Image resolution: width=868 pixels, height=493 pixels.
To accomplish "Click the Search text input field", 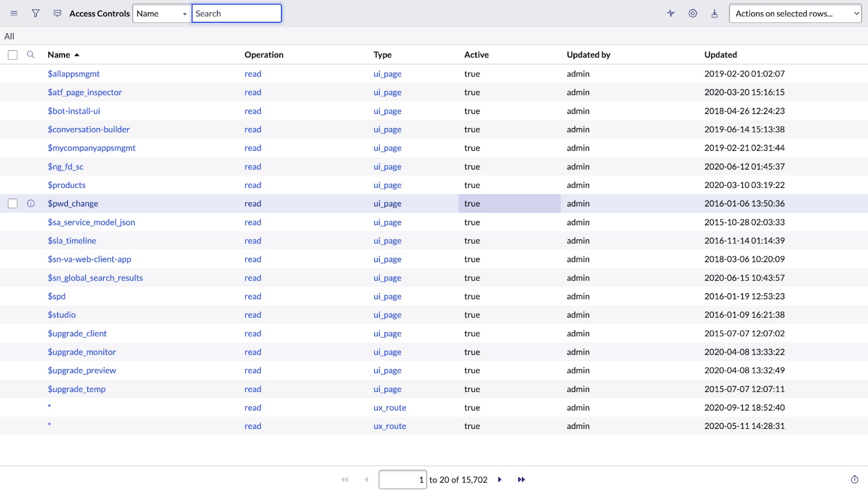I will click(237, 14).
